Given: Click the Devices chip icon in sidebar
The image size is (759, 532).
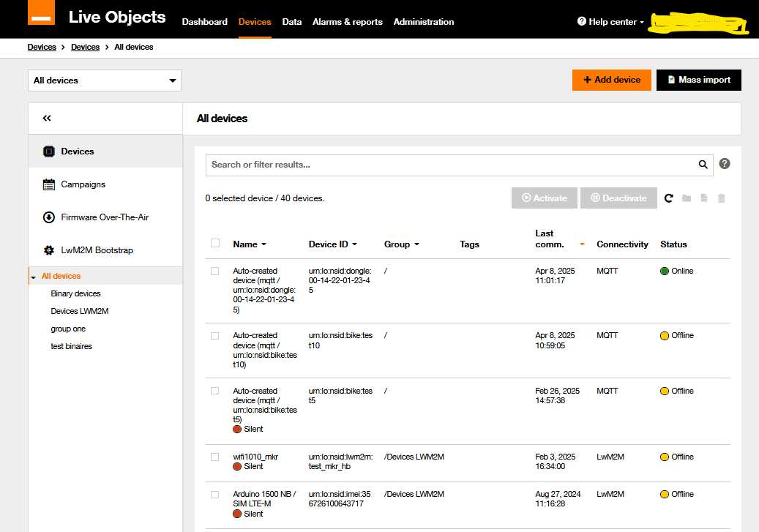Looking at the screenshot, I should pos(49,151).
